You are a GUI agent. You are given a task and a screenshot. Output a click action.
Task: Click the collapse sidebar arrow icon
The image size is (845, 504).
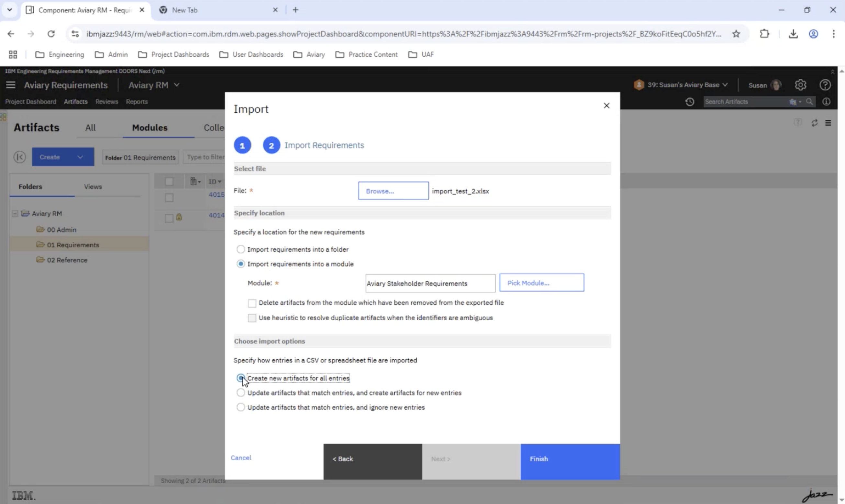(x=20, y=157)
